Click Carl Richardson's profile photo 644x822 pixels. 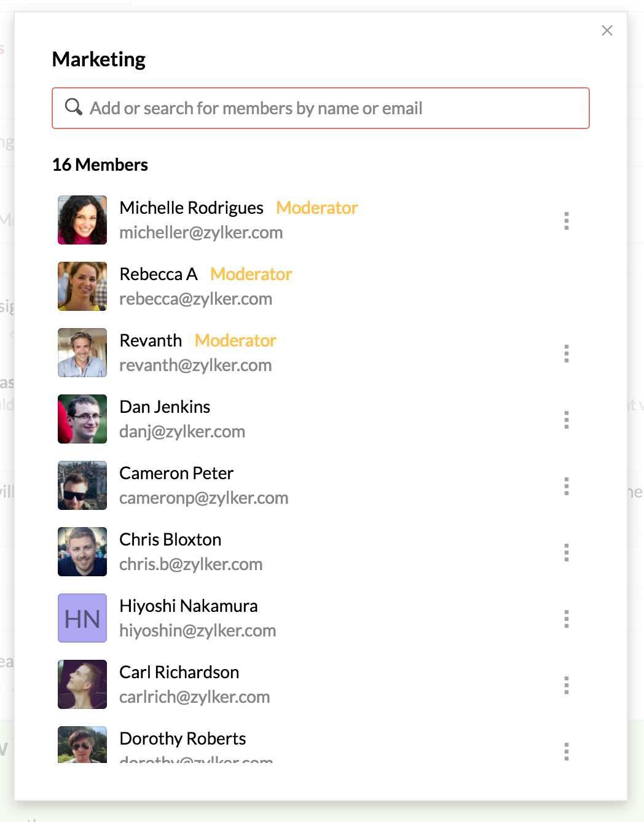point(82,684)
